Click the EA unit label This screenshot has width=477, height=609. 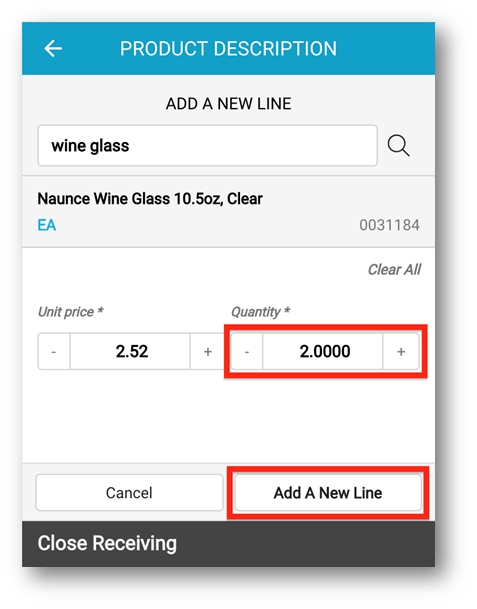(x=47, y=225)
